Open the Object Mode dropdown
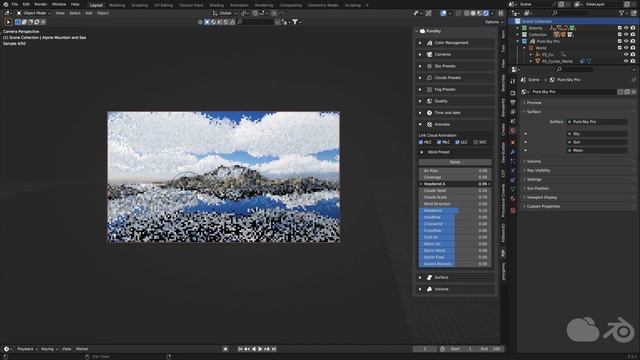Image resolution: width=640 pixels, height=360 pixels. tap(34, 13)
